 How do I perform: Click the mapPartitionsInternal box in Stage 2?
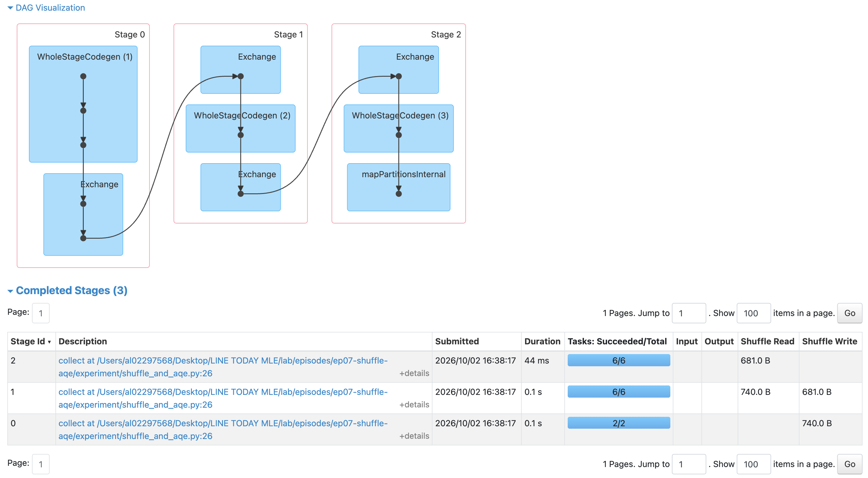[399, 187]
